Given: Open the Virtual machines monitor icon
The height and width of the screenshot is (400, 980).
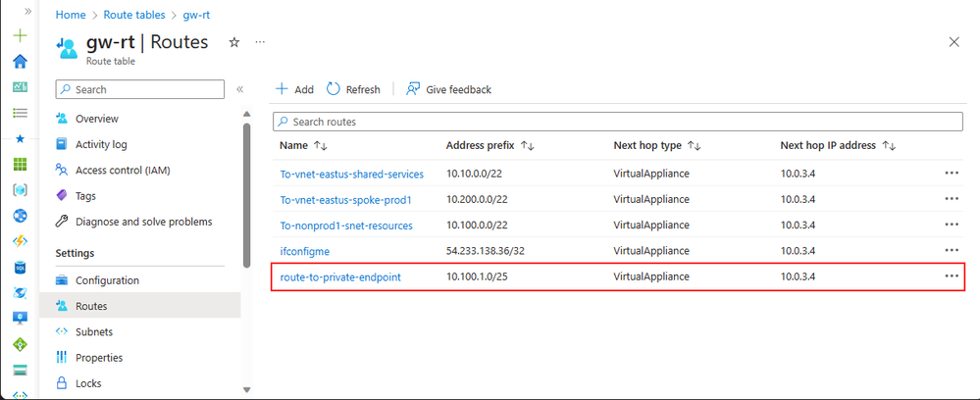Looking at the screenshot, I should [21, 318].
